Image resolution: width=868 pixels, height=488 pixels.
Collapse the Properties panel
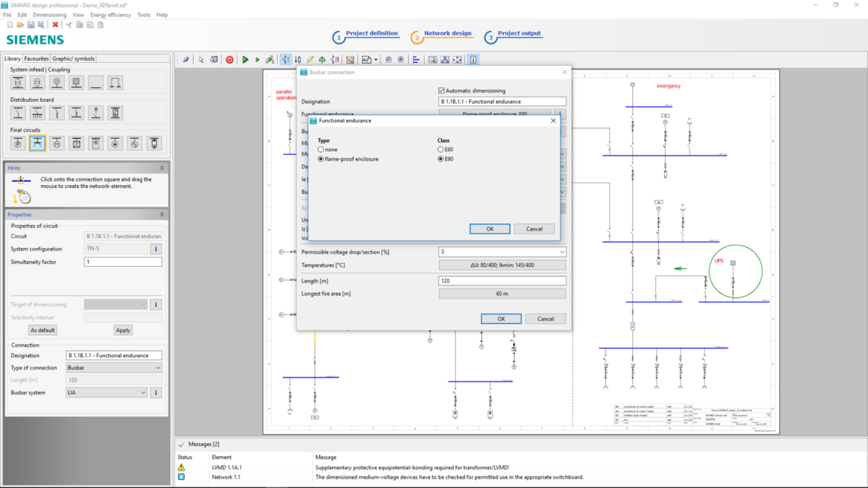(x=162, y=215)
